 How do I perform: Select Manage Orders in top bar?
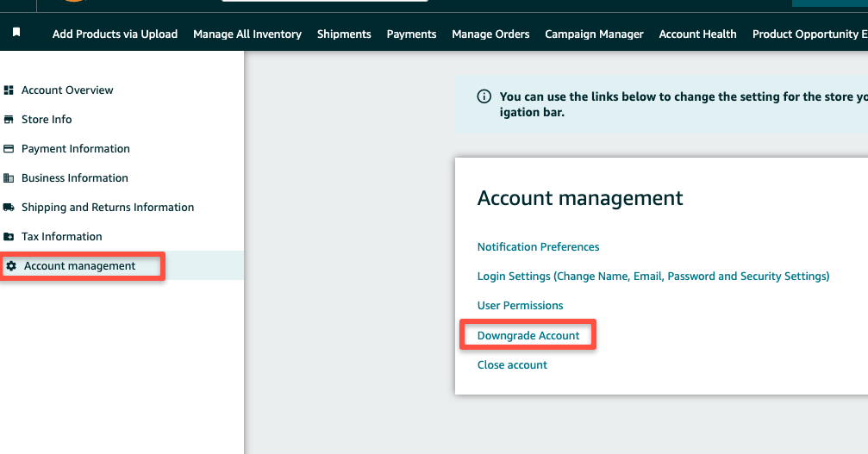(x=490, y=34)
